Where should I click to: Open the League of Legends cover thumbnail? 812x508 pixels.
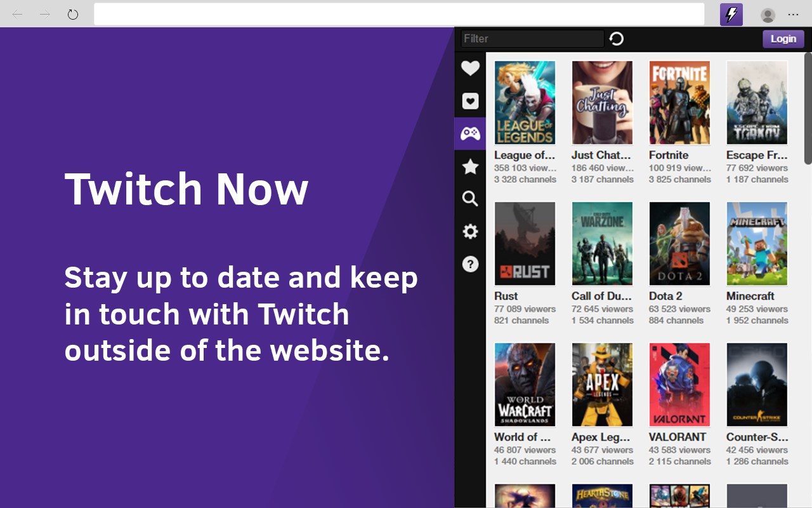(x=525, y=103)
